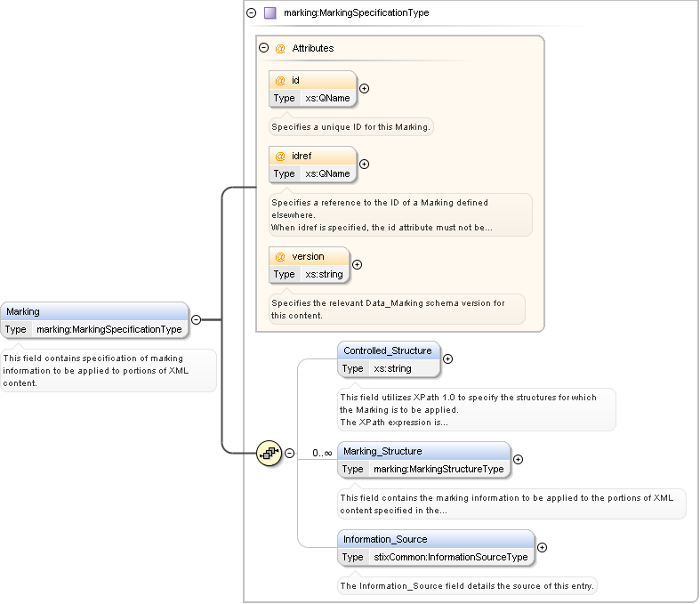Expand the version attribute details
700x604 pixels.
[x=358, y=264]
